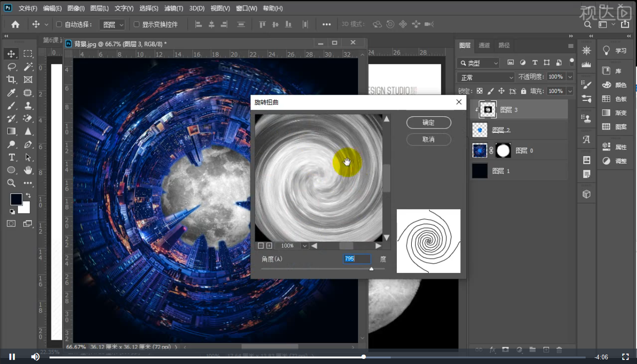
Task: Open the preview zoom 100% dropdown
Action: [305, 246]
